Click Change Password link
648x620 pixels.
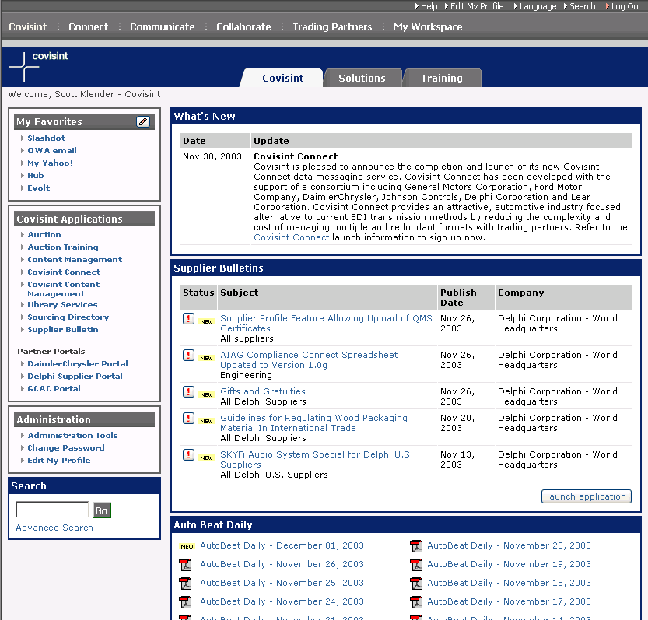(x=66, y=448)
